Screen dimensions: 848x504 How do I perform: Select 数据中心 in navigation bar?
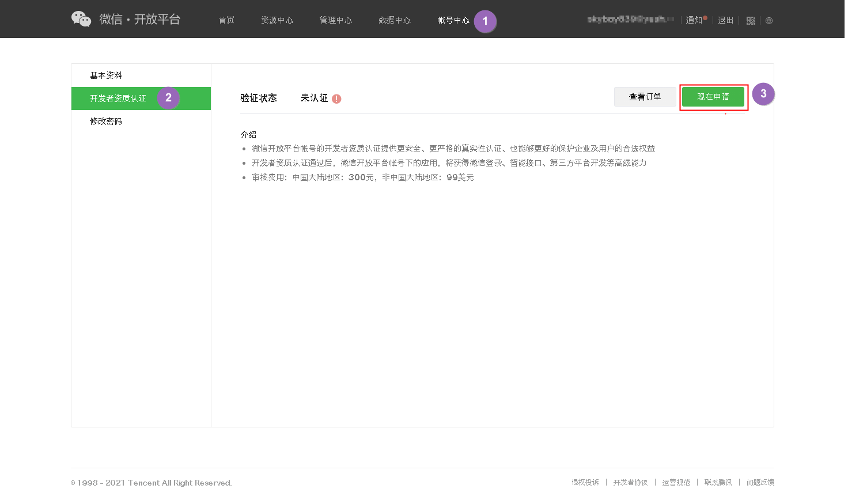pos(395,20)
